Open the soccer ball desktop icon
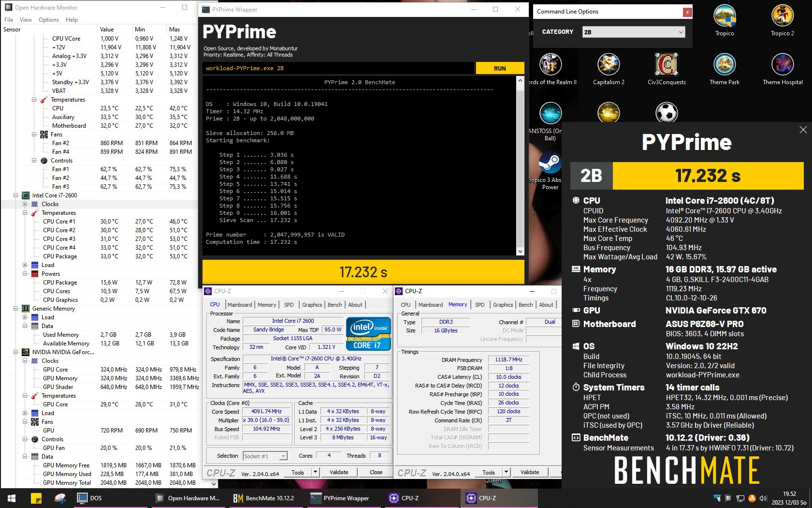 click(x=667, y=113)
